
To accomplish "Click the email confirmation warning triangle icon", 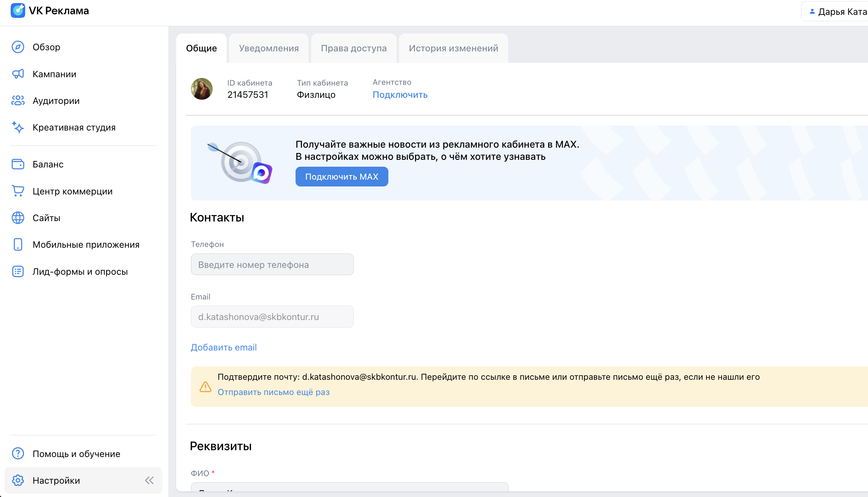I will tap(205, 387).
